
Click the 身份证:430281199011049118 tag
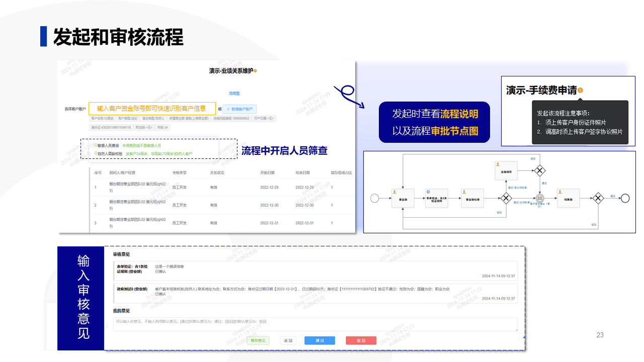(111, 128)
